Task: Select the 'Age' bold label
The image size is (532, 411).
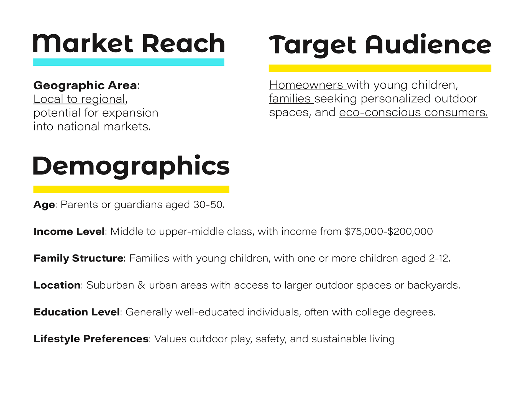Action: 44,205
